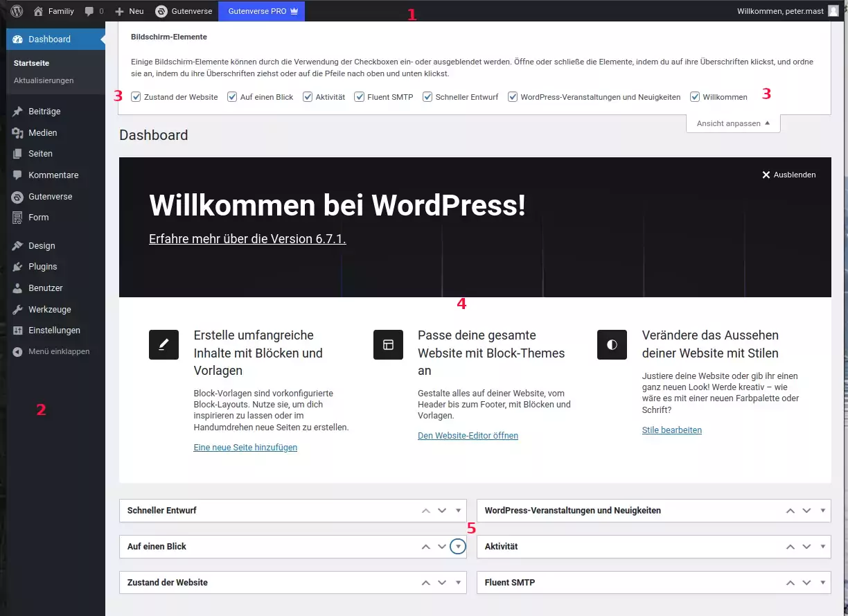Click the Dashboard gauge icon in sidebar
848x616 pixels.
[18, 39]
